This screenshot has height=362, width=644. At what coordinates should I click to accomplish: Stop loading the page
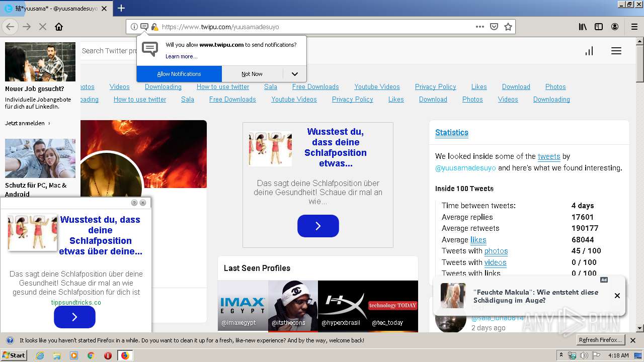coord(43,27)
